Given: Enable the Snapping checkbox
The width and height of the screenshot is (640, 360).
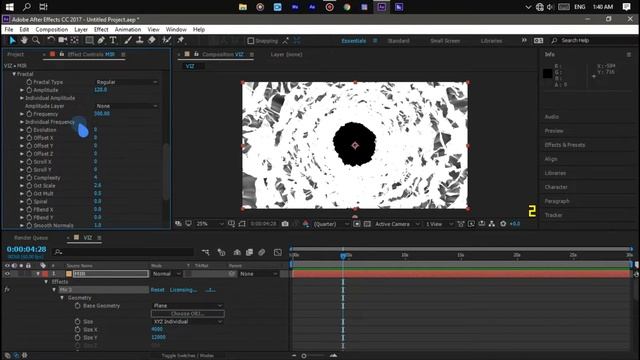Looking at the screenshot, I should click(251, 41).
